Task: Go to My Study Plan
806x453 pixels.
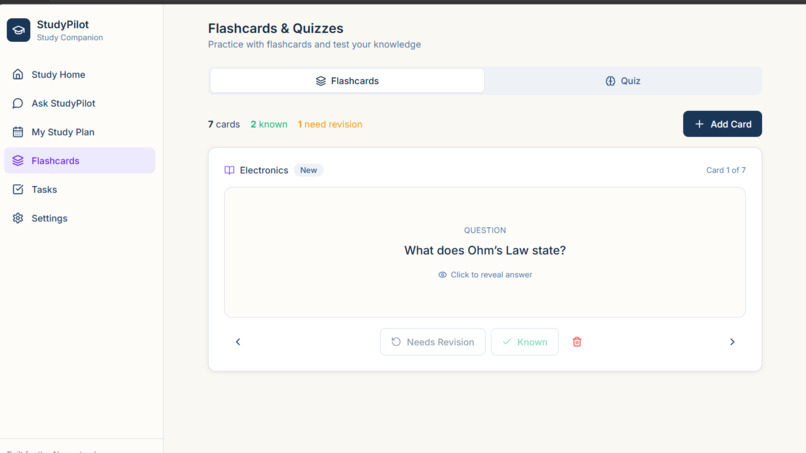Action: [80, 132]
